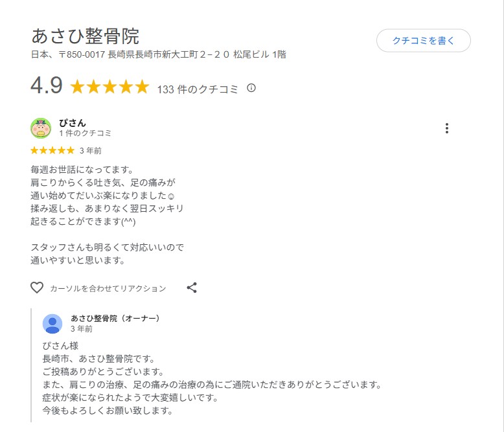This screenshot has width=504, height=432.
Task: Click the overall five-star rating beside 4.9
Action: pos(109,87)
